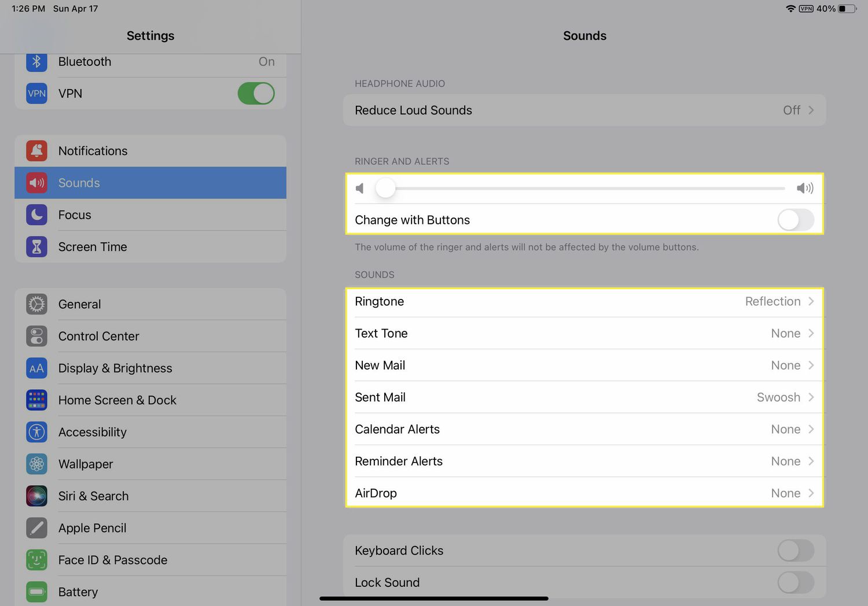Click the ringer volume slider track
This screenshot has width=868, height=606.
[x=584, y=189]
